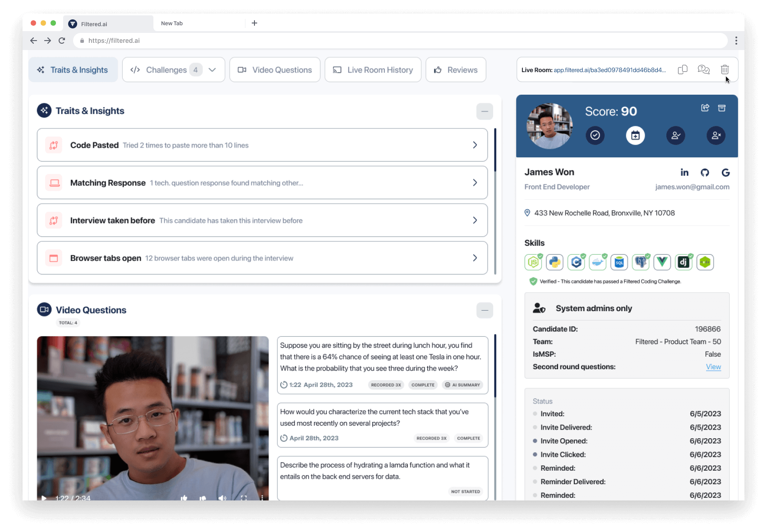Open the Live Room chat icon
Image resolution: width=767 pixels, height=532 pixels.
pyautogui.click(x=703, y=70)
